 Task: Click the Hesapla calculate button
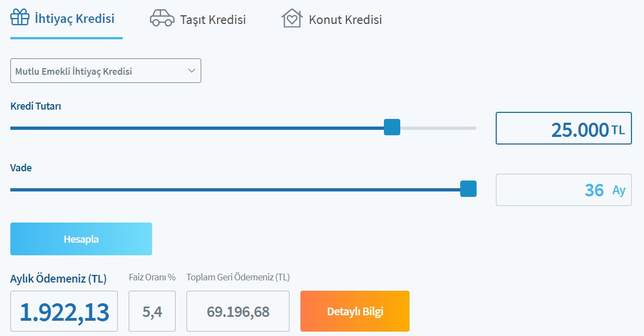click(x=81, y=239)
